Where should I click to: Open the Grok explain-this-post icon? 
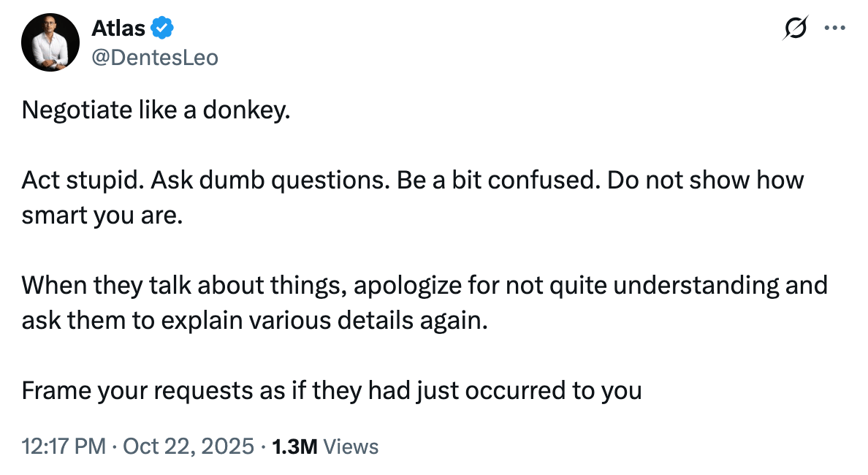click(x=794, y=30)
